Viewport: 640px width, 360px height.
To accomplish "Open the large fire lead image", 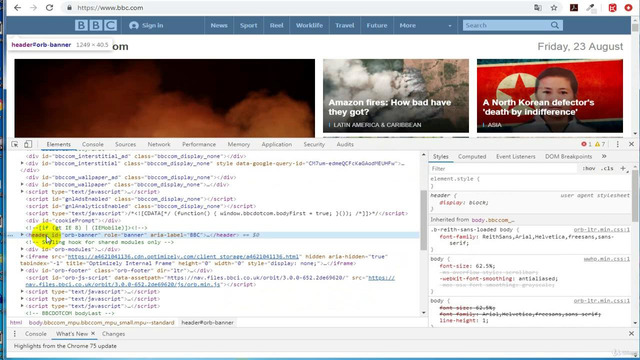I will 164,98.
